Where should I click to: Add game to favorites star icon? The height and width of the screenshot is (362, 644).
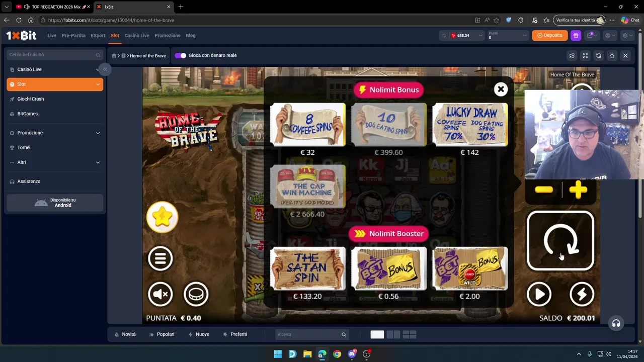pos(612,56)
